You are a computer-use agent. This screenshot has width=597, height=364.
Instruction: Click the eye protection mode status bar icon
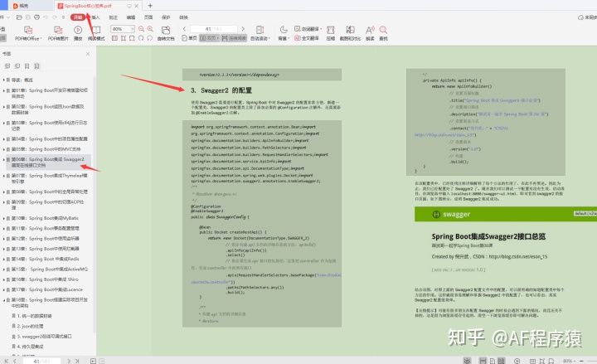(x=467, y=361)
